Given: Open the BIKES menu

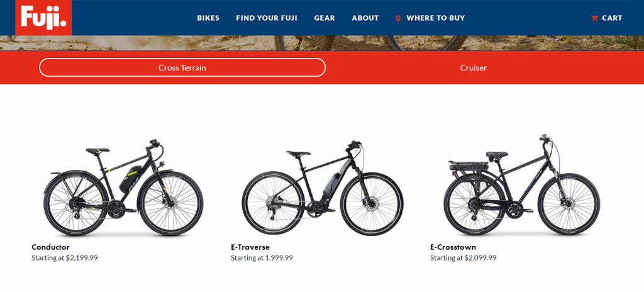Looking at the screenshot, I should (x=208, y=18).
